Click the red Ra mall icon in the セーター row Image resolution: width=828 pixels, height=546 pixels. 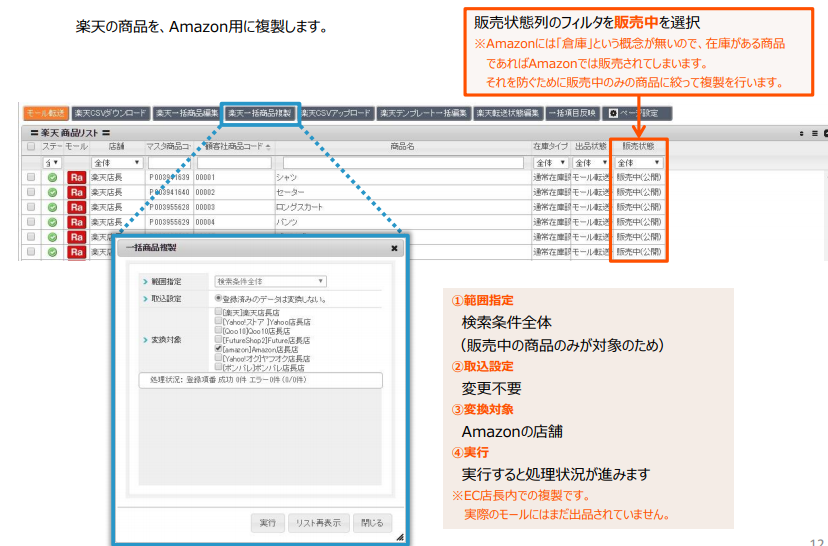[77, 192]
